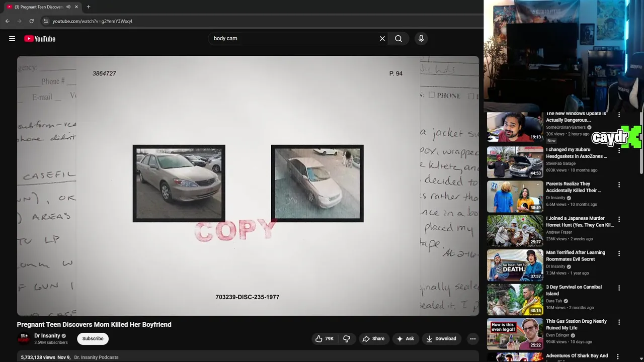Start voice search with the microphone
Viewport: 644px width, 362px height.
click(x=421, y=38)
